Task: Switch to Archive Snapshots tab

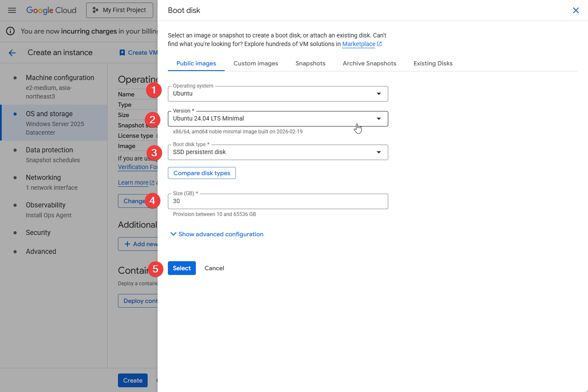Action: coord(369,63)
